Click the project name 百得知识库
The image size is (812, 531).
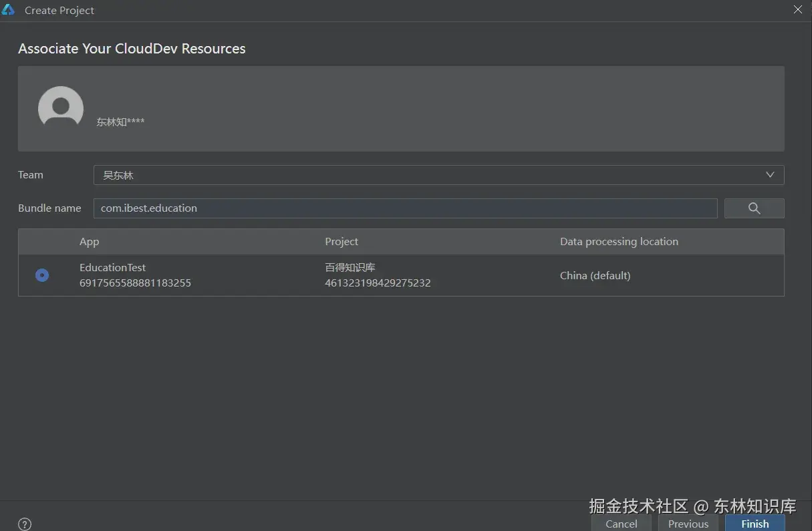pos(350,268)
